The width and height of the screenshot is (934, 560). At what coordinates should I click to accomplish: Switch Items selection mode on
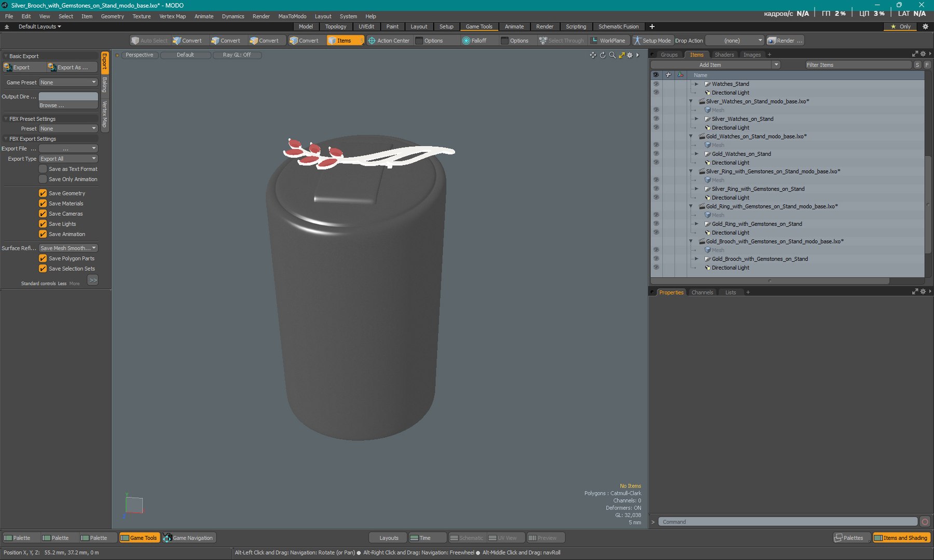pyautogui.click(x=339, y=40)
